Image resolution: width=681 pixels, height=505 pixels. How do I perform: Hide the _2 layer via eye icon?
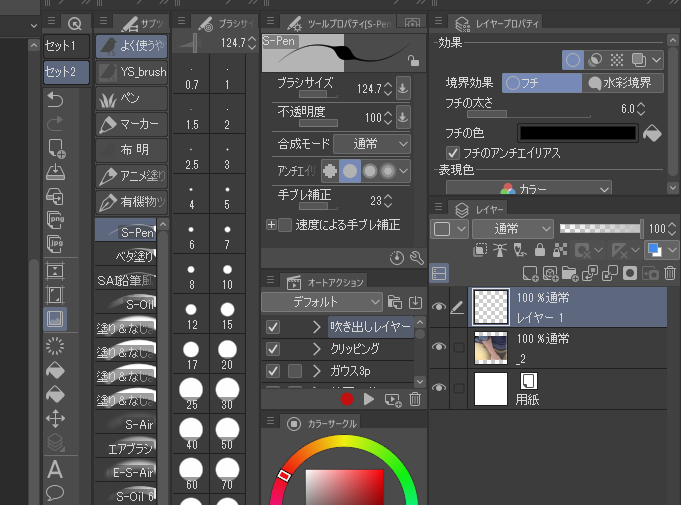[x=439, y=347]
